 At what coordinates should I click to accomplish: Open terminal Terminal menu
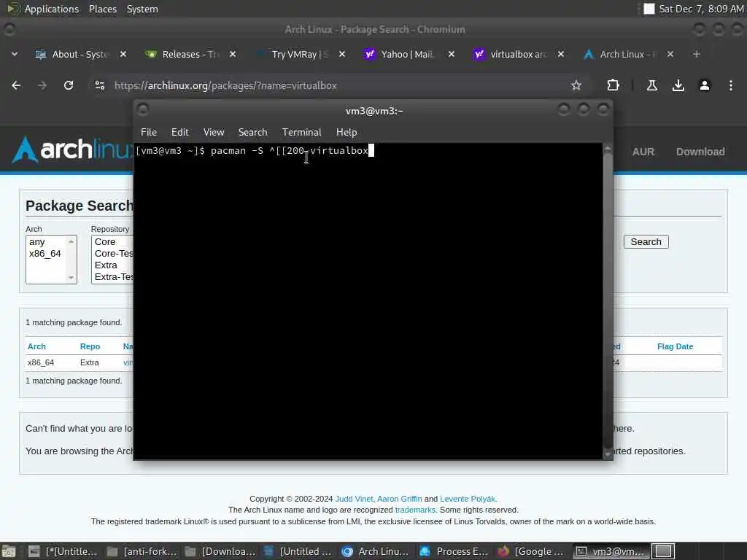[x=301, y=133]
